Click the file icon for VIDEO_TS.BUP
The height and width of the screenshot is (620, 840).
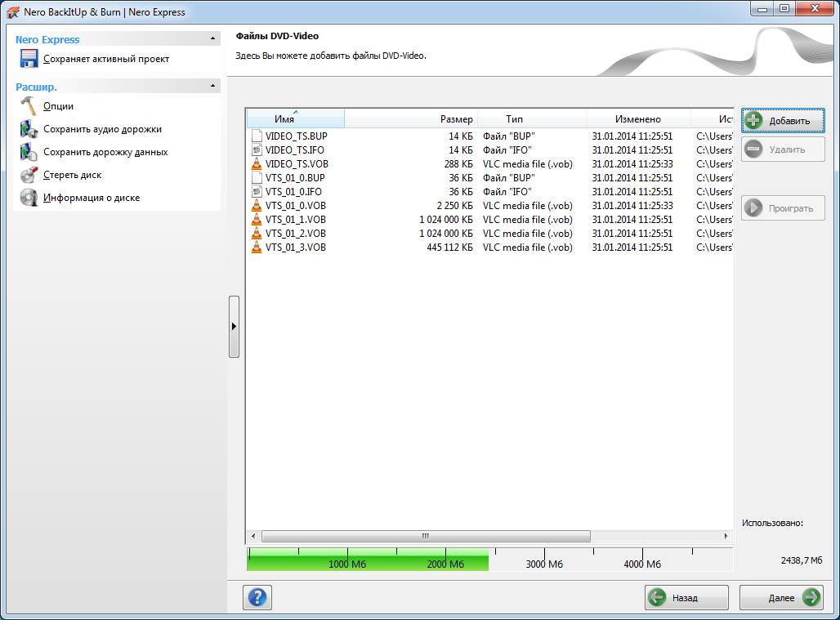click(257, 136)
